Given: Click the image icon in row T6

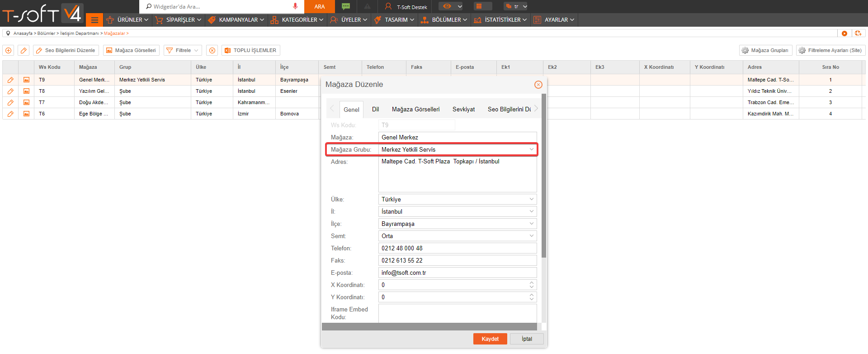Looking at the screenshot, I should click(x=26, y=114).
